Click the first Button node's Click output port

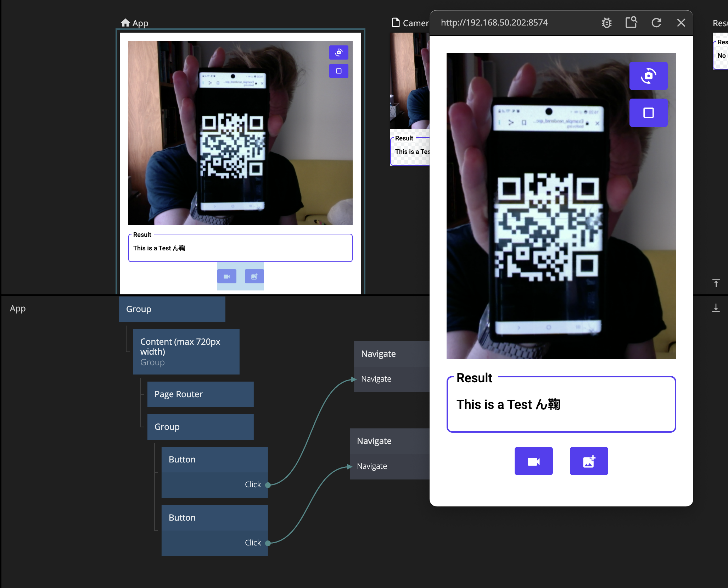[268, 485]
